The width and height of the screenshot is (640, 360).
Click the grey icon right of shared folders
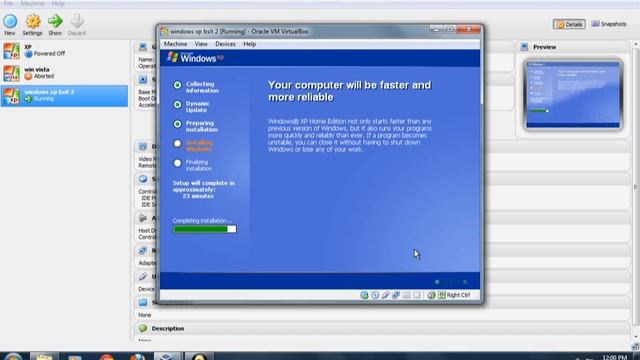pyautogui.click(x=416, y=295)
